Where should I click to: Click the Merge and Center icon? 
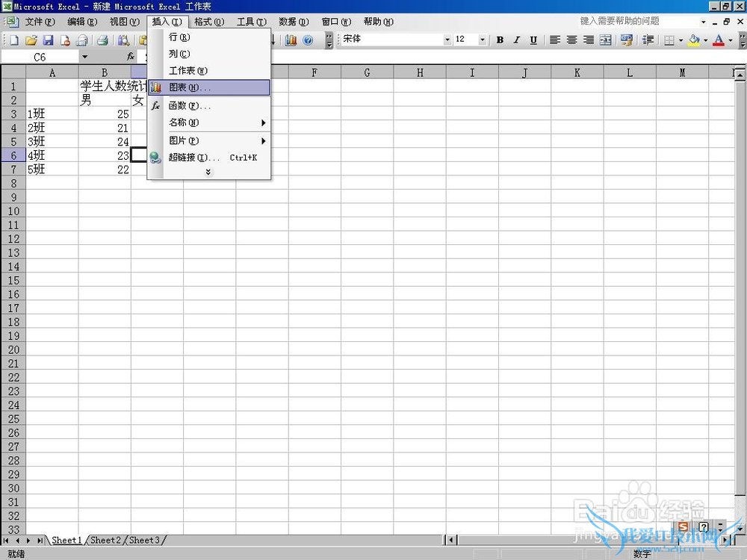[x=606, y=40]
